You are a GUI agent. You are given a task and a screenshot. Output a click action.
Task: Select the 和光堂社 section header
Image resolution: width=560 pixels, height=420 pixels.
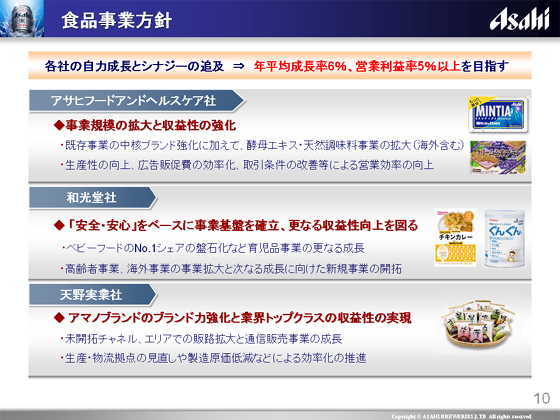click(x=93, y=198)
